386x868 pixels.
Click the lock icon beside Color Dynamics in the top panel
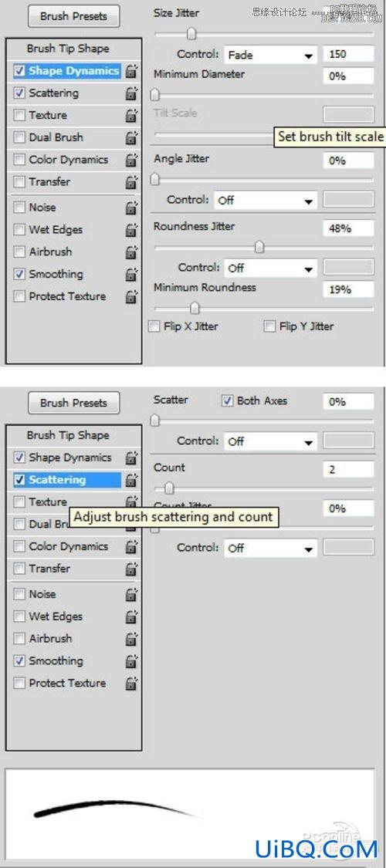tap(130, 160)
